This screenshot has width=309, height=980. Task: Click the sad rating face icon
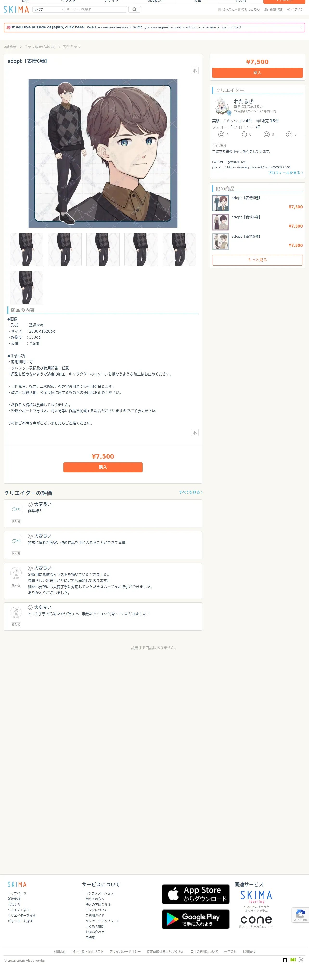(289, 134)
